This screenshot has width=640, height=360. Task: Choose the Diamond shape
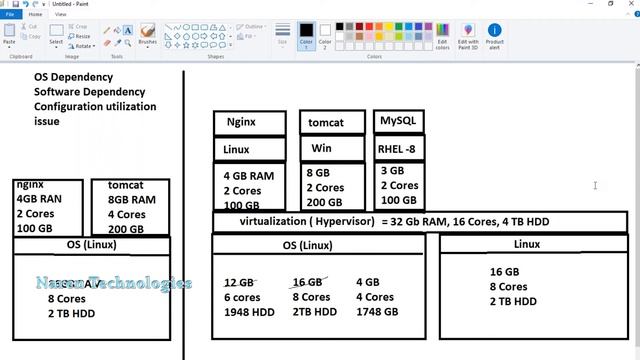(177, 36)
